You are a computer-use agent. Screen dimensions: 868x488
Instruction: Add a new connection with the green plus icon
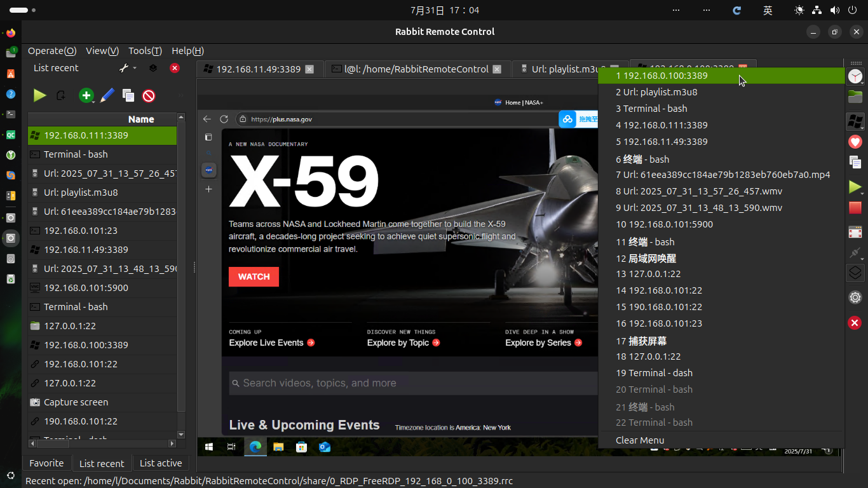click(86, 95)
